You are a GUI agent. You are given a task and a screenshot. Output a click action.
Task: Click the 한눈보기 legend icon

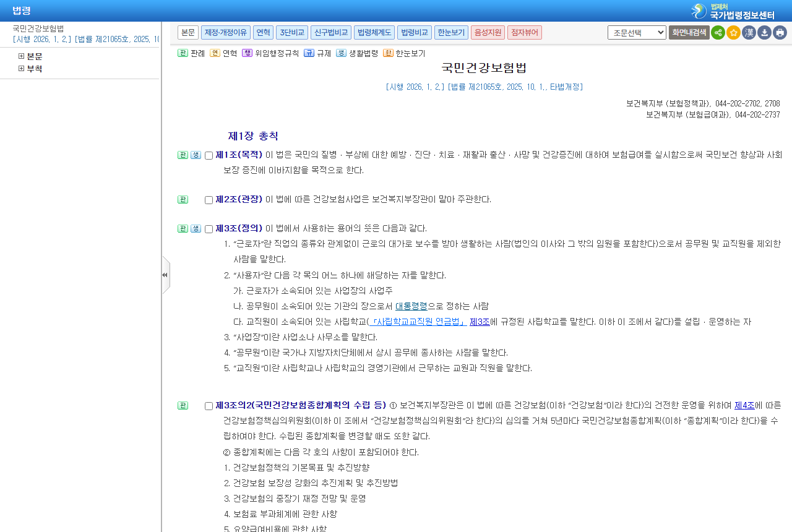point(388,53)
